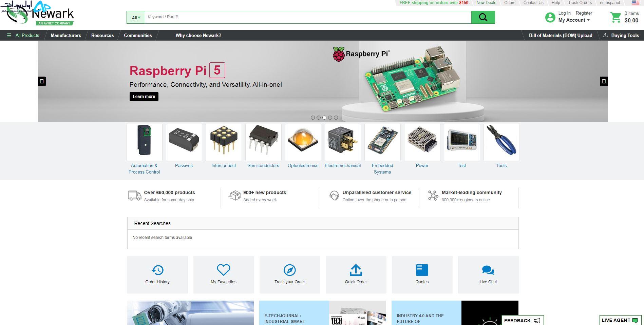Viewport: 644px width, 325px height.
Task: Expand the All category search dropdown
Action: click(136, 18)
